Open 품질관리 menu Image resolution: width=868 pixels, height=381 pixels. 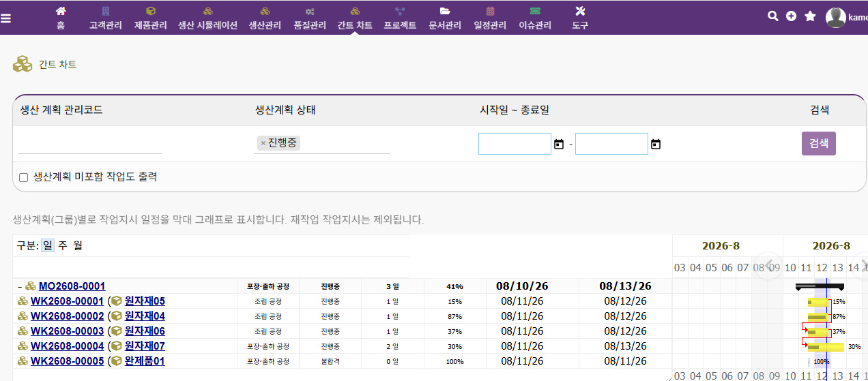click(x=310, y=18)
